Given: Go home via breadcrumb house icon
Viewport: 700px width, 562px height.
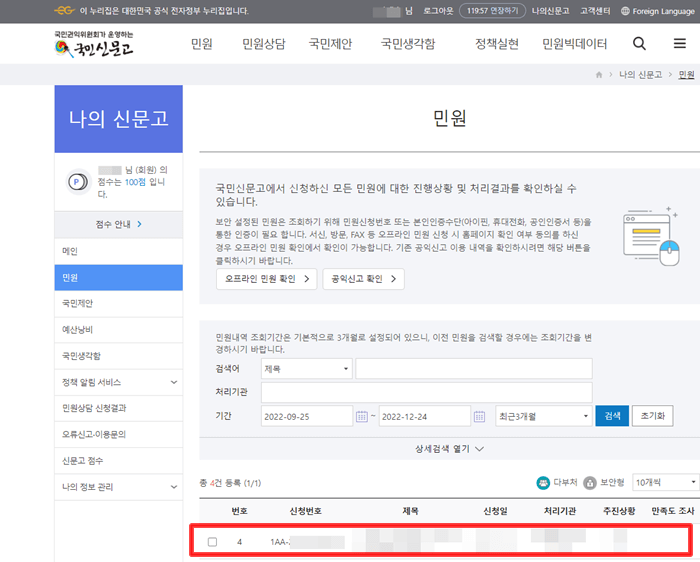Looking at the screenshot, I should tap(599, 75).
